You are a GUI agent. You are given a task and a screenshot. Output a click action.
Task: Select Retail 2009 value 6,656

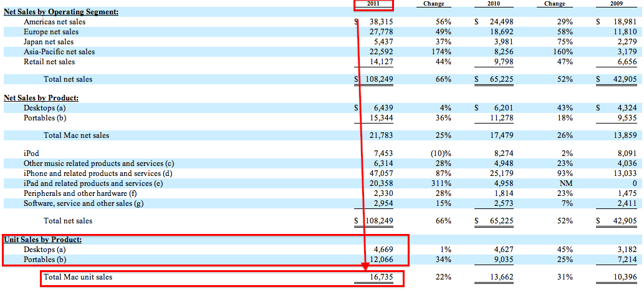pyautogui.click(x=627, y=62)
